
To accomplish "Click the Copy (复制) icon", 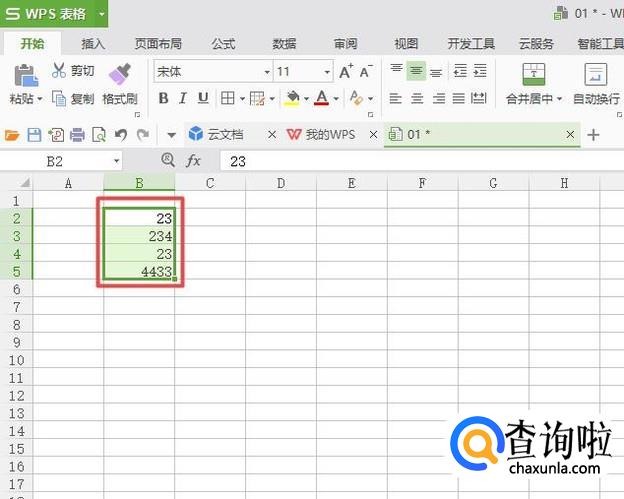I will pyautogui.click(x=59, y=99).
